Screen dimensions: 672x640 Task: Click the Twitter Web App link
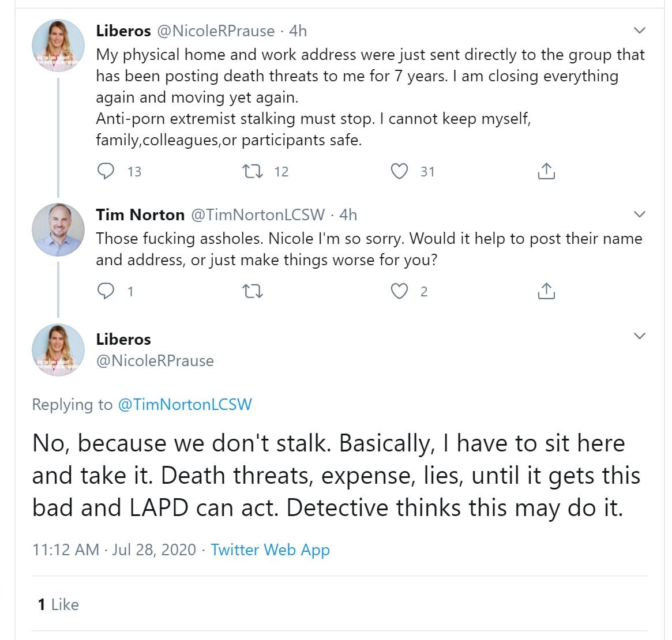click(x=270, y=549)
